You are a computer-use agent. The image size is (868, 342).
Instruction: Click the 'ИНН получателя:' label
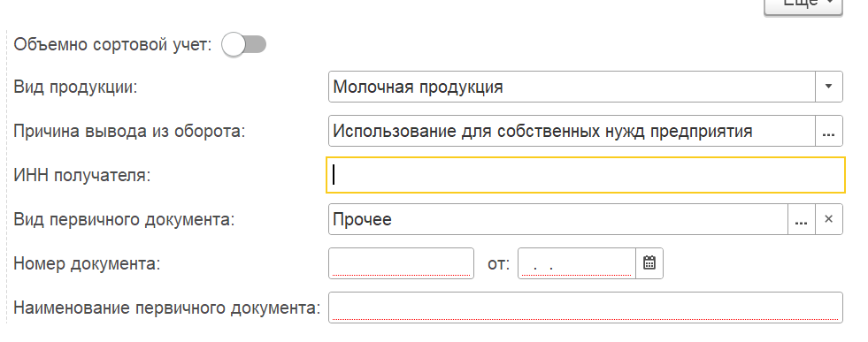click(x=82, y=176)
